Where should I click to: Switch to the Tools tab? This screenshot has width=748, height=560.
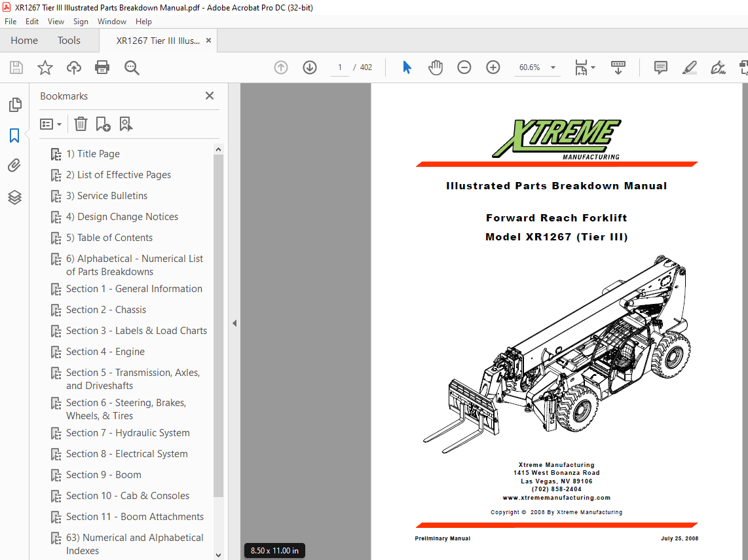click(x=69, y=41)
